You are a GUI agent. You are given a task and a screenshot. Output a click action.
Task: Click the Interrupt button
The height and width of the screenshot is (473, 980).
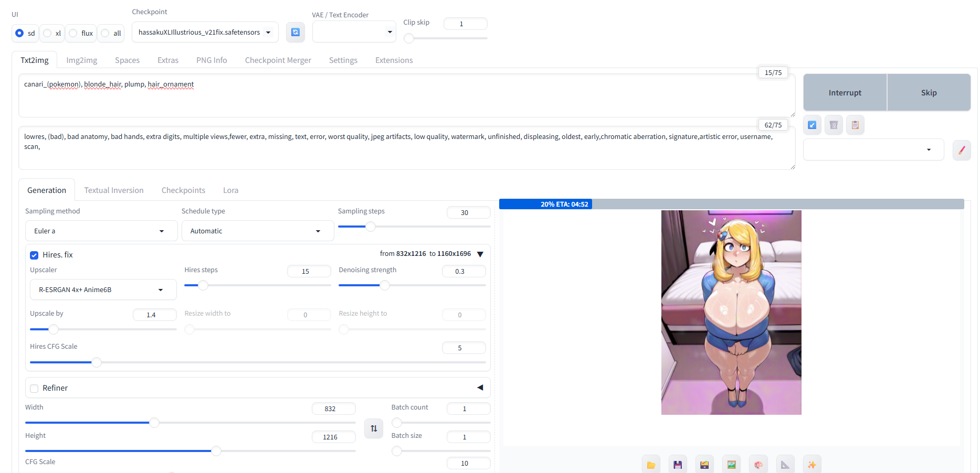(x=845, y=92)
